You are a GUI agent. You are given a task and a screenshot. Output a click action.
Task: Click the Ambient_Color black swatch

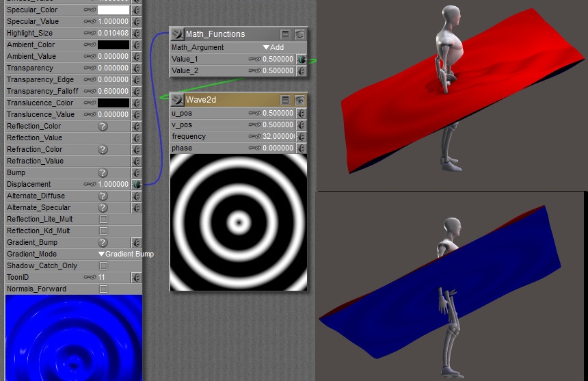(113, 44)
